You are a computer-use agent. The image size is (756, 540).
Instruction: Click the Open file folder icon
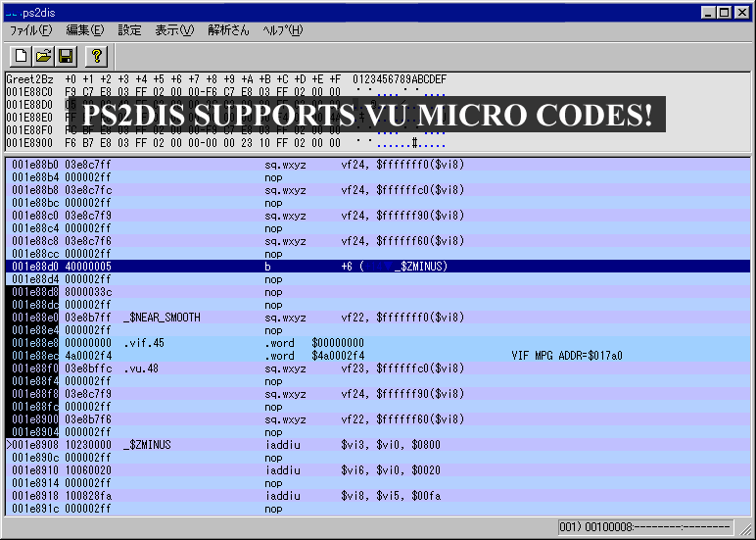(x=43, y=57)
